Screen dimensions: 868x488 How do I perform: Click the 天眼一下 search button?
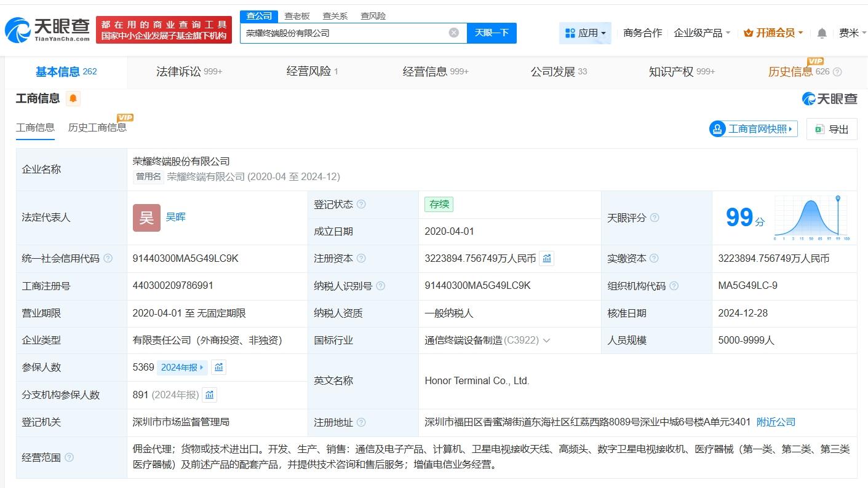[492, 33]
